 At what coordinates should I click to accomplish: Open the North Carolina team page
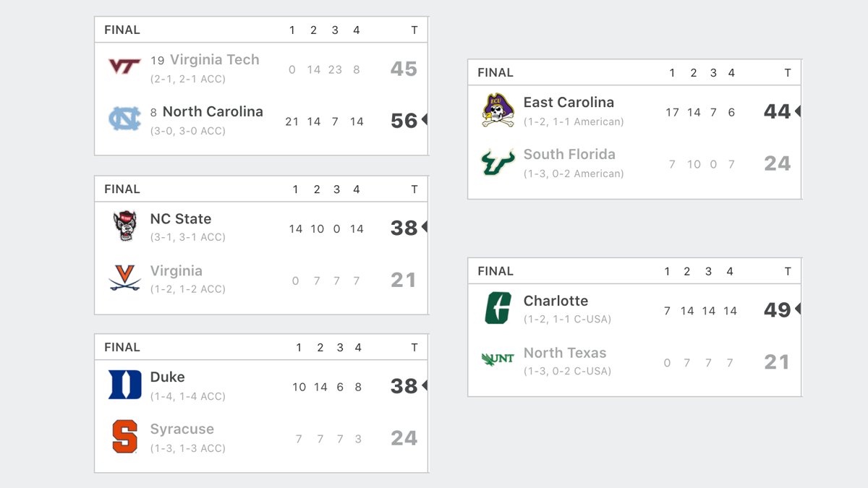coord(213,111)
